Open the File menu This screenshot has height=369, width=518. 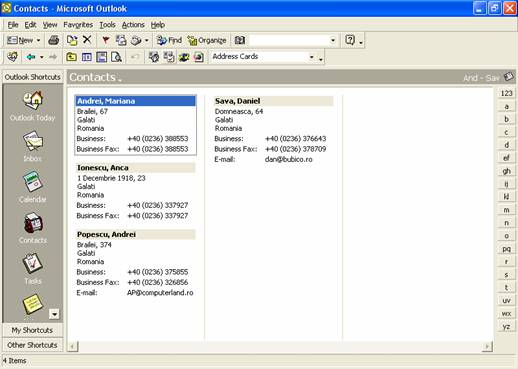pyautogui.click(x=13, y=25)
